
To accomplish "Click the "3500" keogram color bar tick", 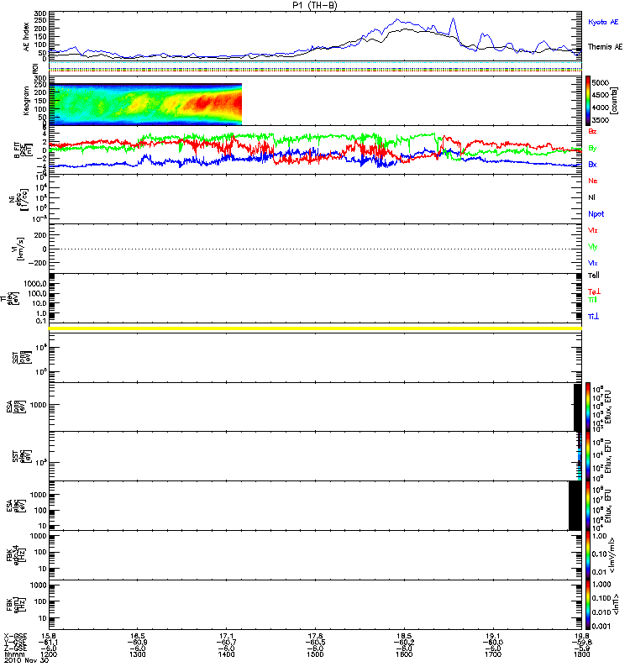I will [600, 120].
